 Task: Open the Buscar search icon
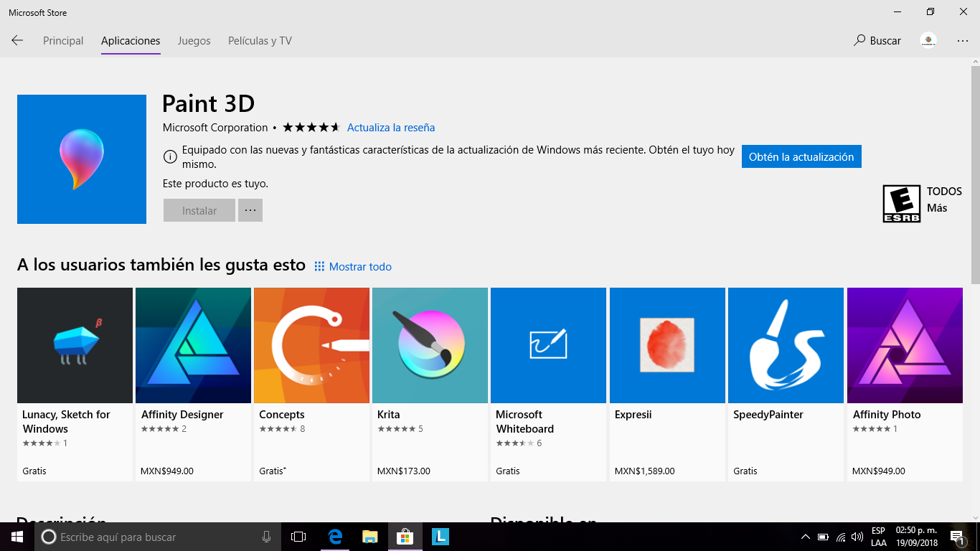(859, 41)
